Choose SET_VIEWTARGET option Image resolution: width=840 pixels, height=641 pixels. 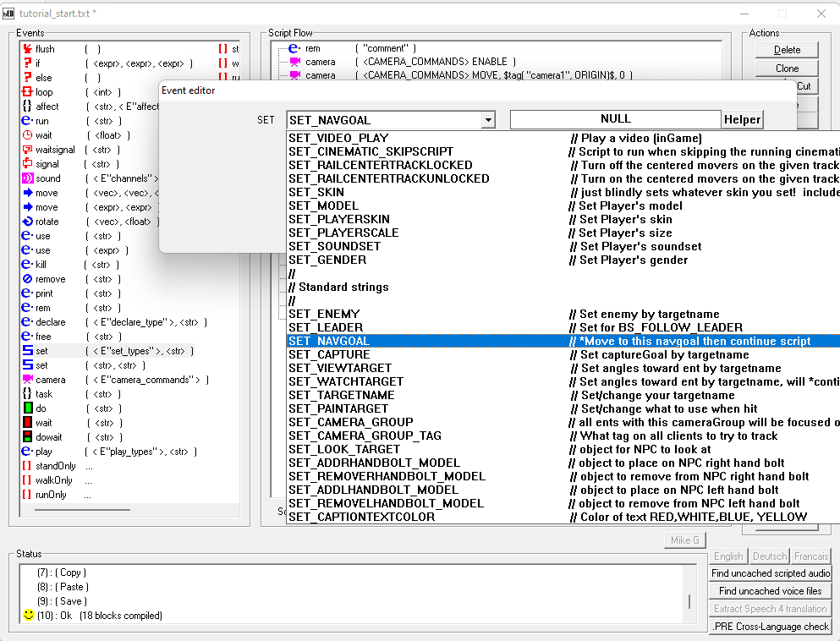(x=563, y=368)
